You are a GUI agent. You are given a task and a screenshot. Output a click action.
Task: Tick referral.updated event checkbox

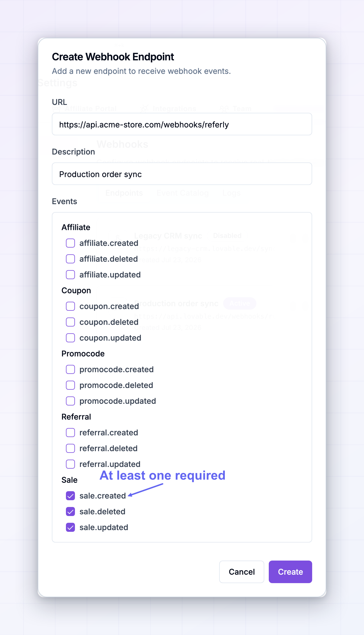coord(70,464)
